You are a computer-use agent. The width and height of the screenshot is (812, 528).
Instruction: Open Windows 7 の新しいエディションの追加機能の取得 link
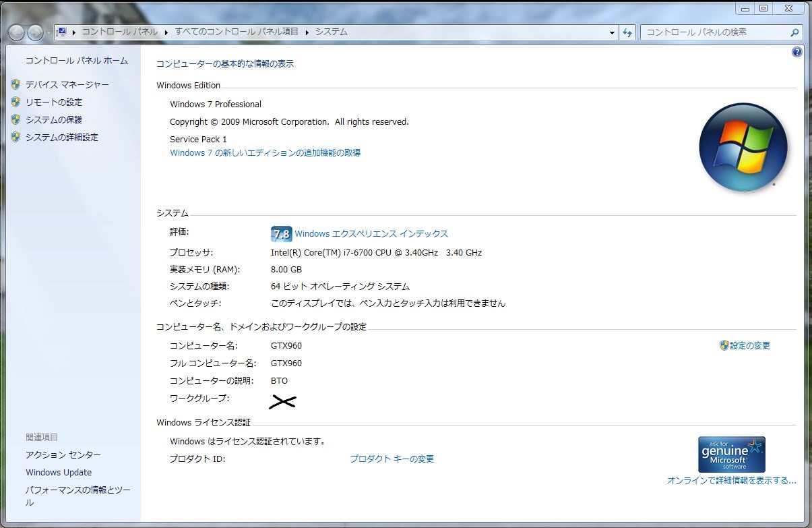265,153
